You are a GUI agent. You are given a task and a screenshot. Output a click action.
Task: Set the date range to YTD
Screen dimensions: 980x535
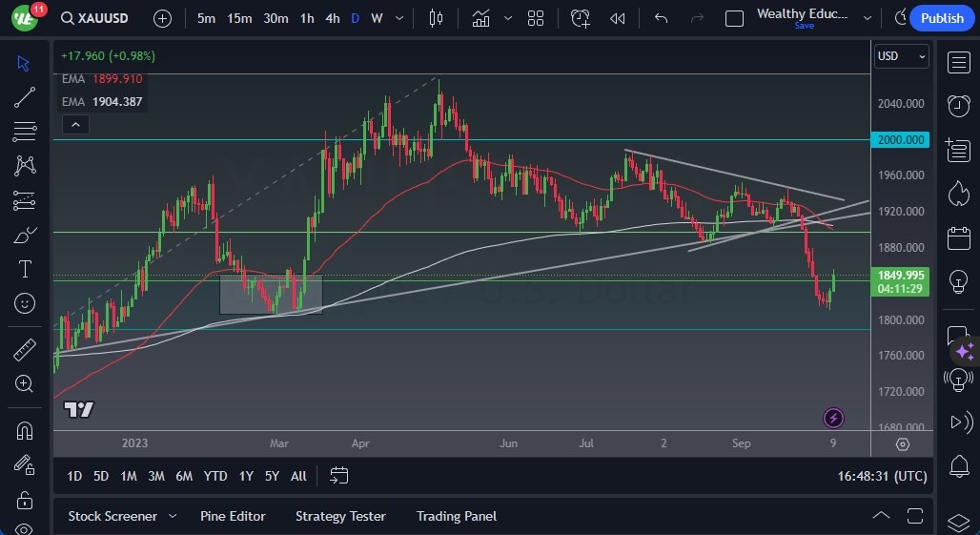click(215, 476)
